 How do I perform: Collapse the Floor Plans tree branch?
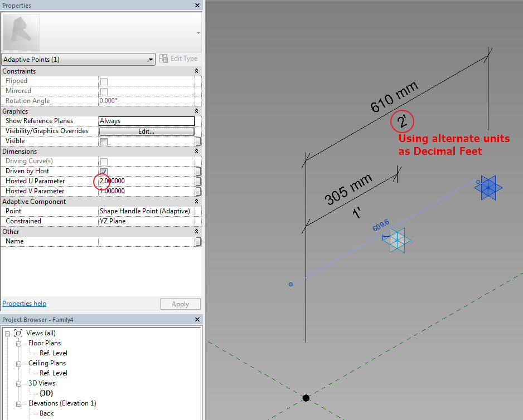(x=20, y=343)
